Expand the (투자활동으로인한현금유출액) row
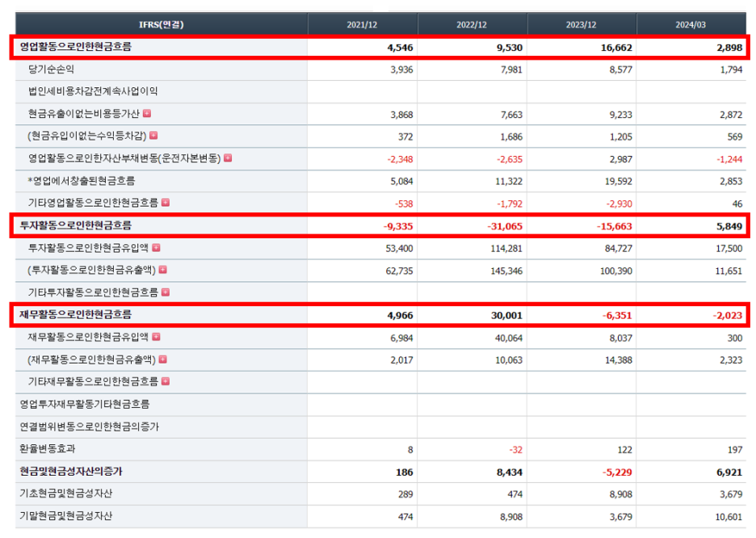The height and width of the screenshot is (538, 756). [163, 270]
